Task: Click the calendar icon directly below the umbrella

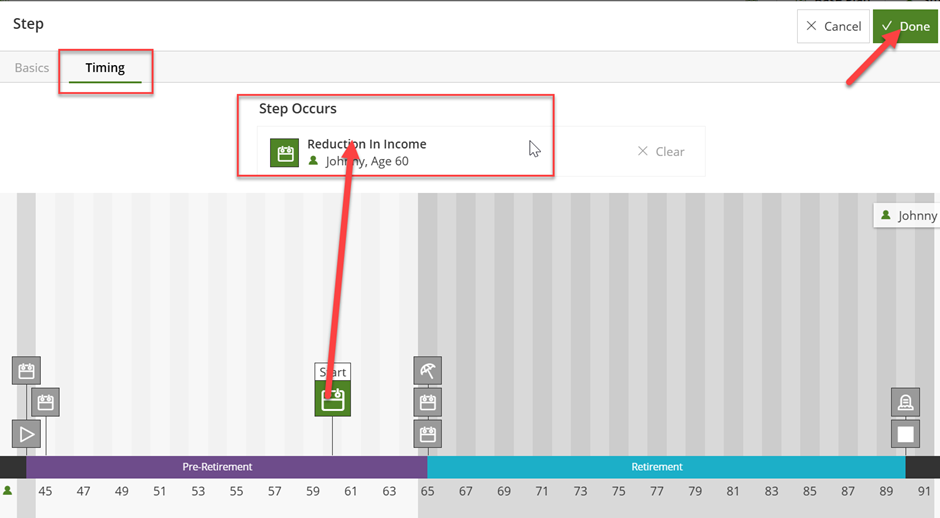Action: click(x=428, y=402)
